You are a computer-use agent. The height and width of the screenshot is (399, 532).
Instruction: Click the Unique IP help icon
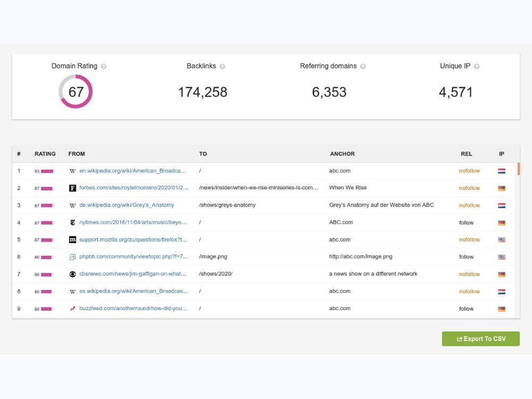click(477, 66)
